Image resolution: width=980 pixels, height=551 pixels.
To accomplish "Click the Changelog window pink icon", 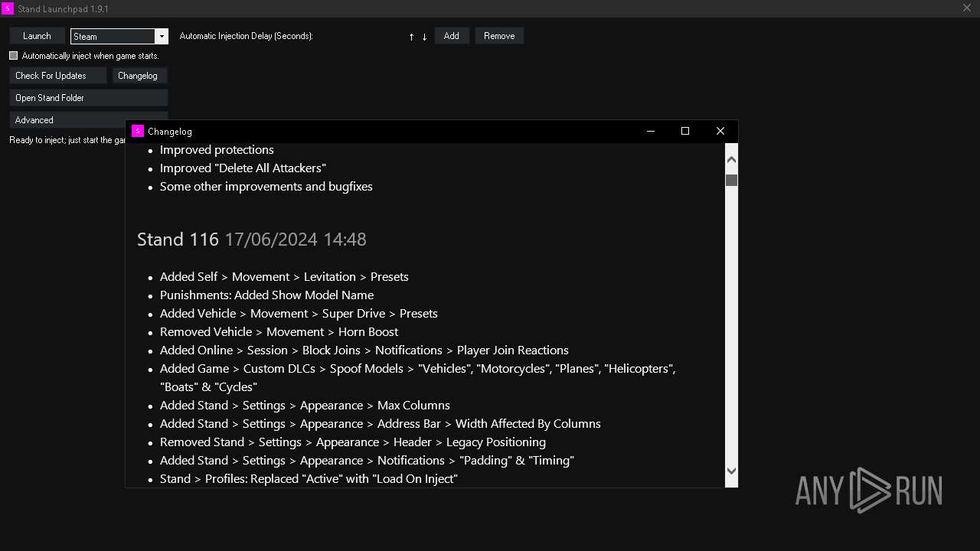I will coord(138,131).
